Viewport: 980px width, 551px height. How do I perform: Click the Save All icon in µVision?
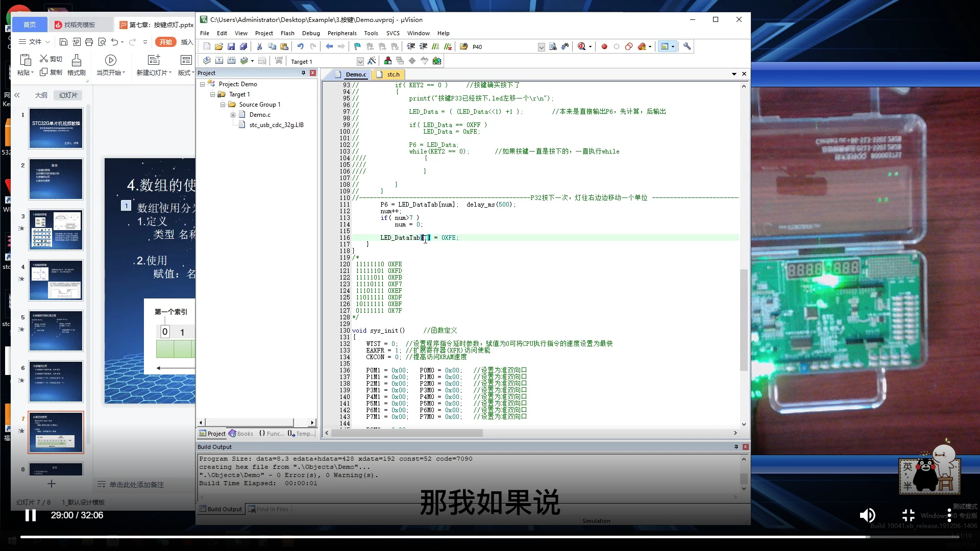[x=243, y=46]
